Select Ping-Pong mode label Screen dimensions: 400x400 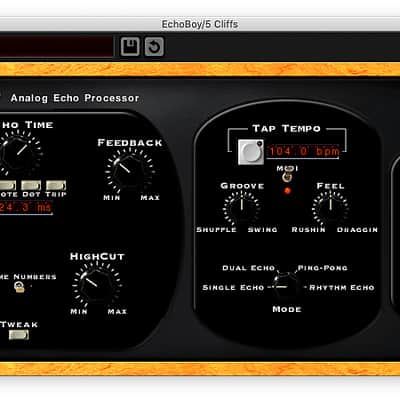click(322, 268)
